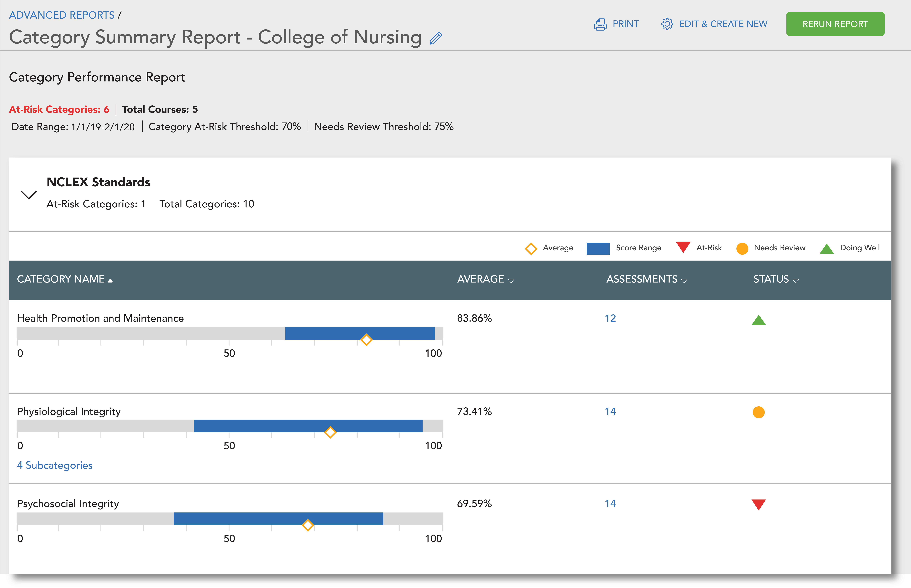
Task: Sort by Average column arrow
Action: coord(511,281)
